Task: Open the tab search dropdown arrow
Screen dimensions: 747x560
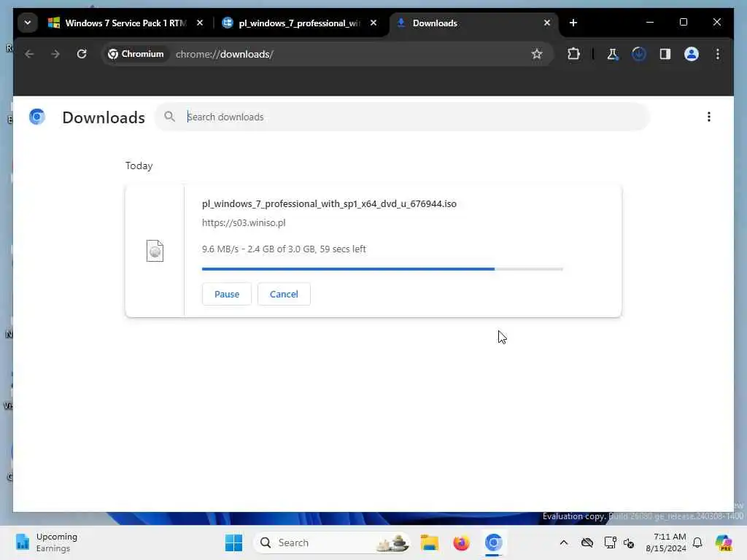Action: (x=28, y=23)
